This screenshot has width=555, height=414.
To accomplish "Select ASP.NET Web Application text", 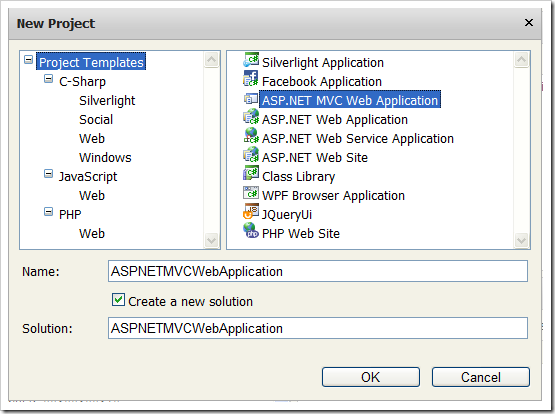I will point(335,120).
